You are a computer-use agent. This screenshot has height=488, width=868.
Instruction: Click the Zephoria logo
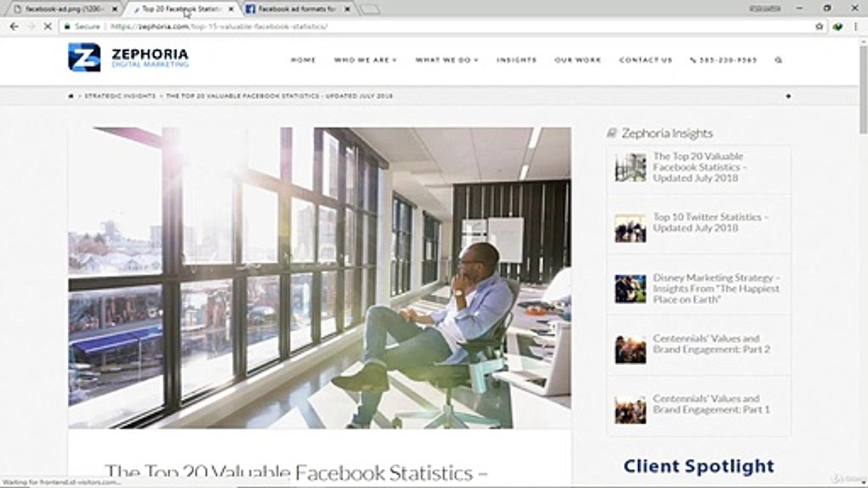pos(128,58)
